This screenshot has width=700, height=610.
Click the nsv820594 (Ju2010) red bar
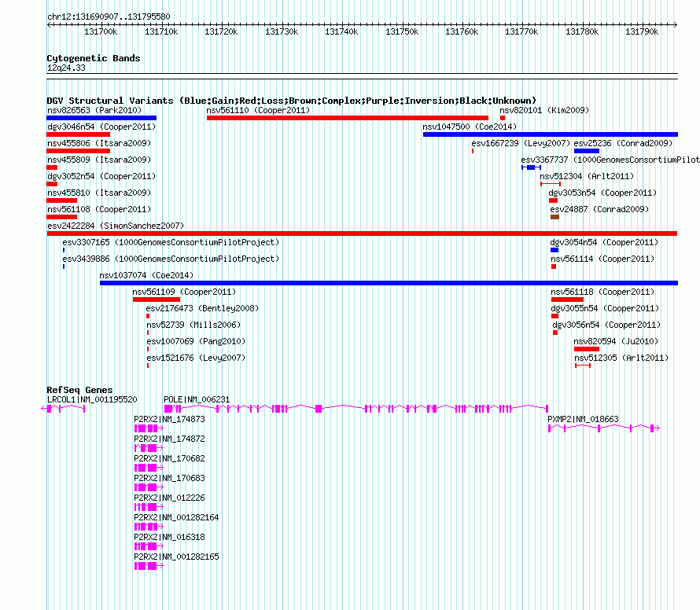pos(587,349)
